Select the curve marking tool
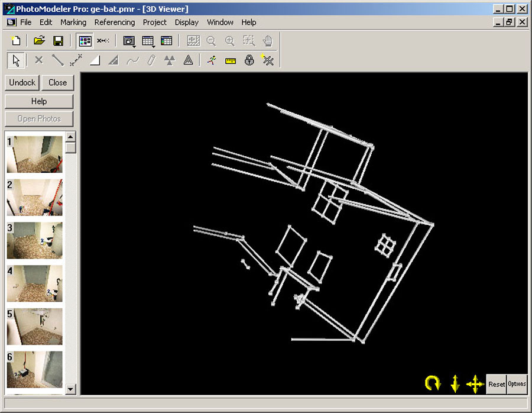 click(132, 61)
